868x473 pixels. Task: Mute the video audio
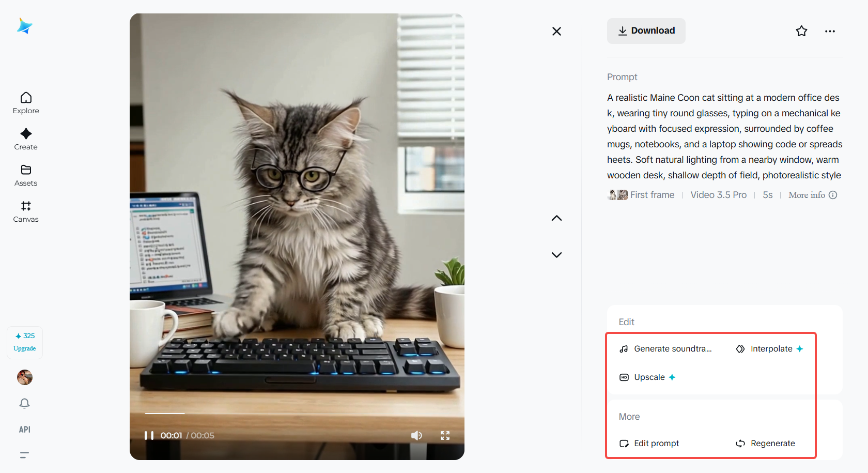[x=417, y=435]
